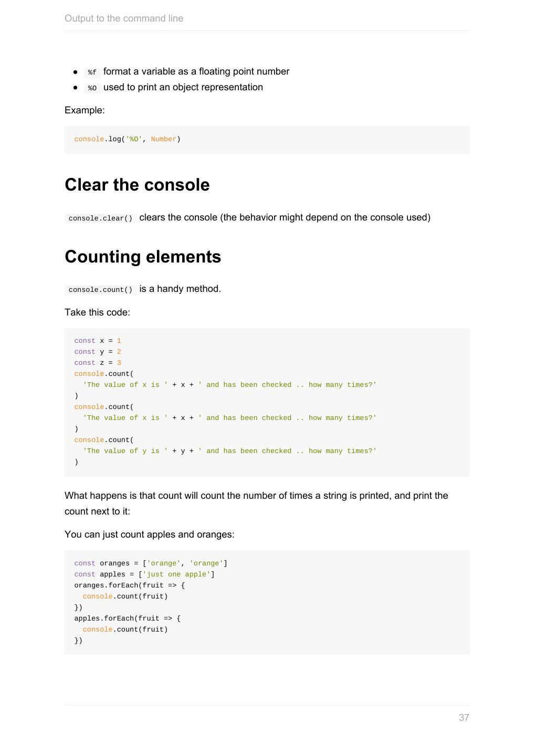Click the "apples.forEach(fruit => {" code line
Screen dimensions: 535x756
tap(127, 618)
